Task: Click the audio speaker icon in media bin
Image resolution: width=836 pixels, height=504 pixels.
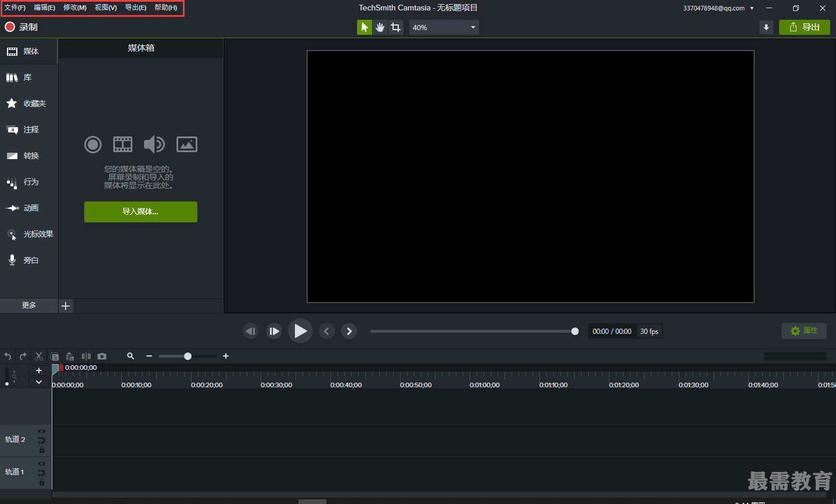Action: [154, 144]
